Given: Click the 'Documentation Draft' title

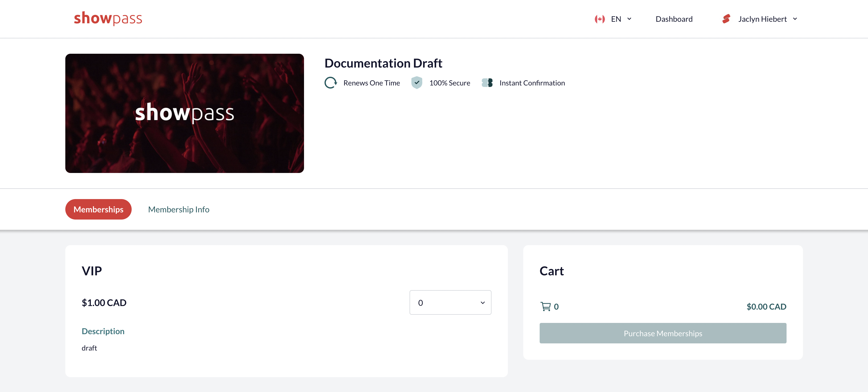Looking at the screenshot, I should [x=383, y=63].
